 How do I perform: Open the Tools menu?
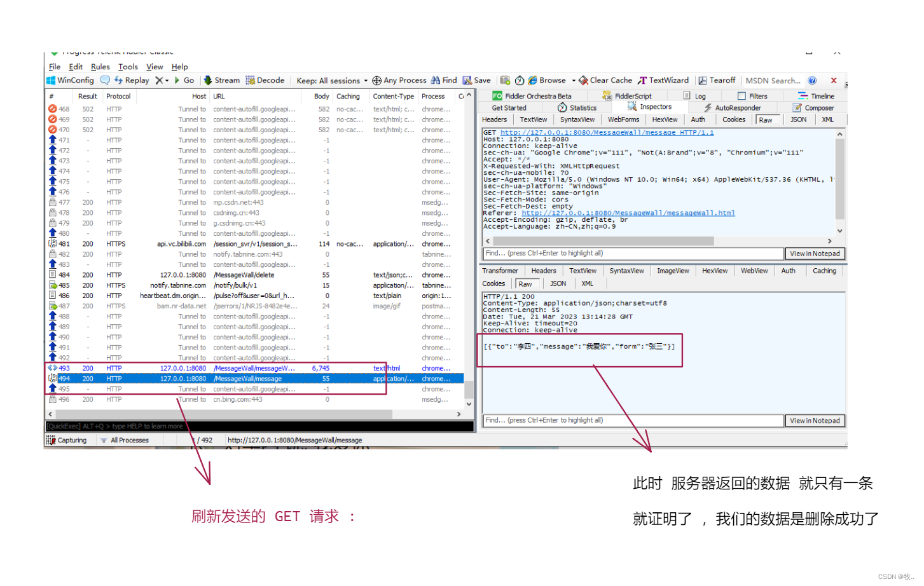coord(128,67)
